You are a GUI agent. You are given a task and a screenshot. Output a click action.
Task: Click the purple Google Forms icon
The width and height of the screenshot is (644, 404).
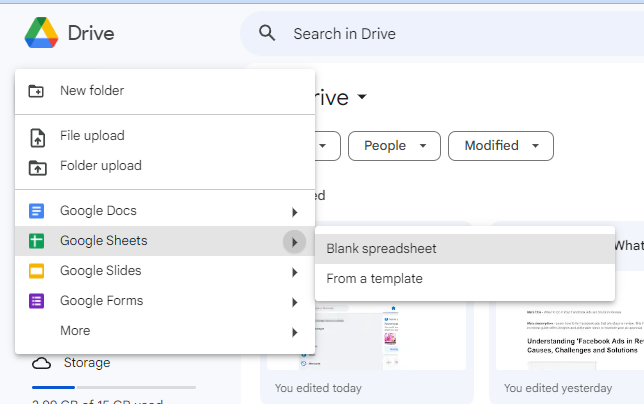tap(37, 301)
